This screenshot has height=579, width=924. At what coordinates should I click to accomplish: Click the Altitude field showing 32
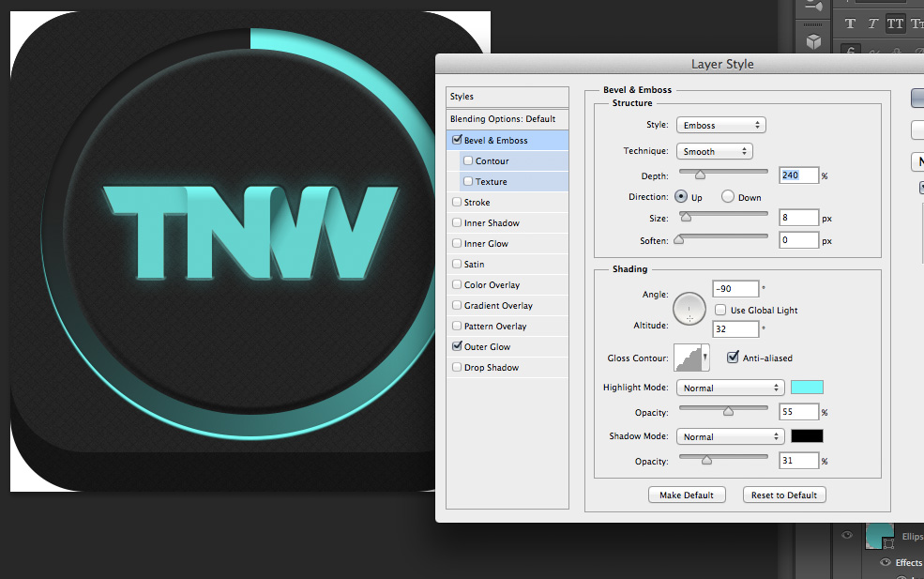click(x=735, y=329)
